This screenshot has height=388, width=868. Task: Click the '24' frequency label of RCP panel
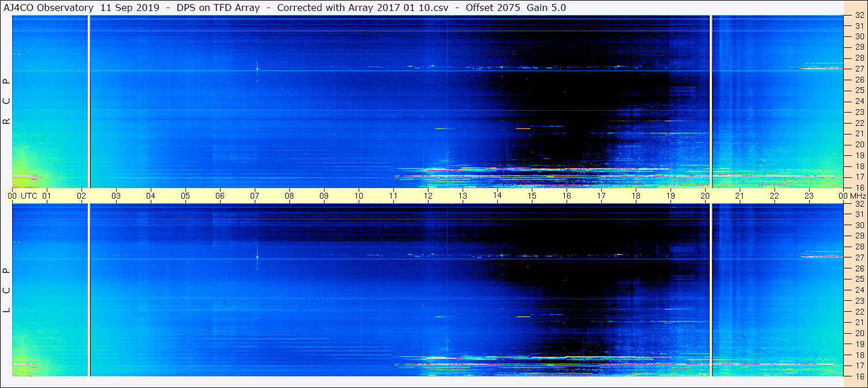click(859, 101)
